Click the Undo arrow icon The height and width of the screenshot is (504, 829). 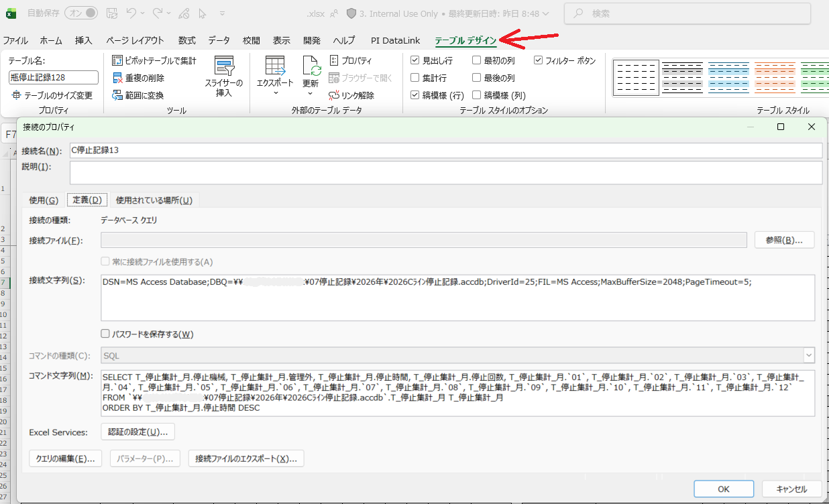[x=131, y=13]
